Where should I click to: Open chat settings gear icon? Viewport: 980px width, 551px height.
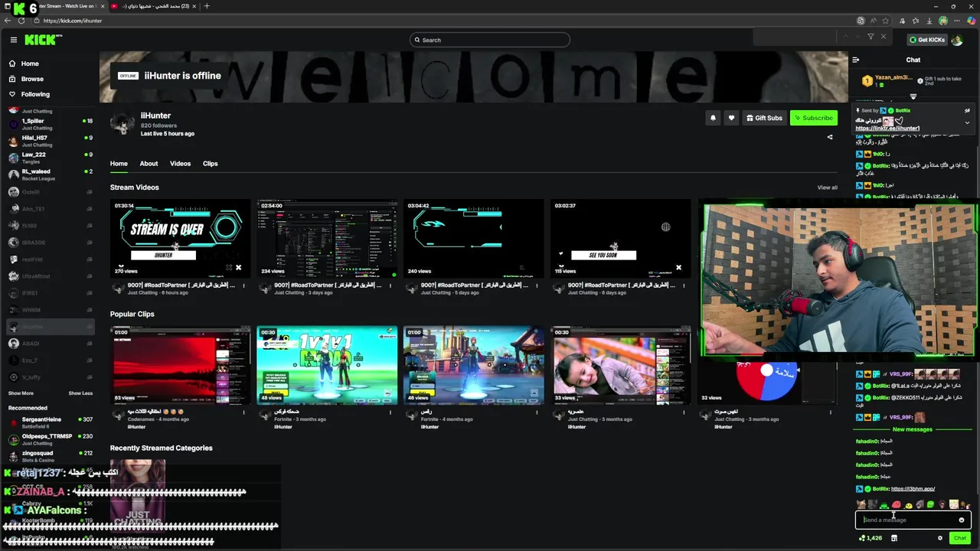pyautogui.click(x=940, y=538)
